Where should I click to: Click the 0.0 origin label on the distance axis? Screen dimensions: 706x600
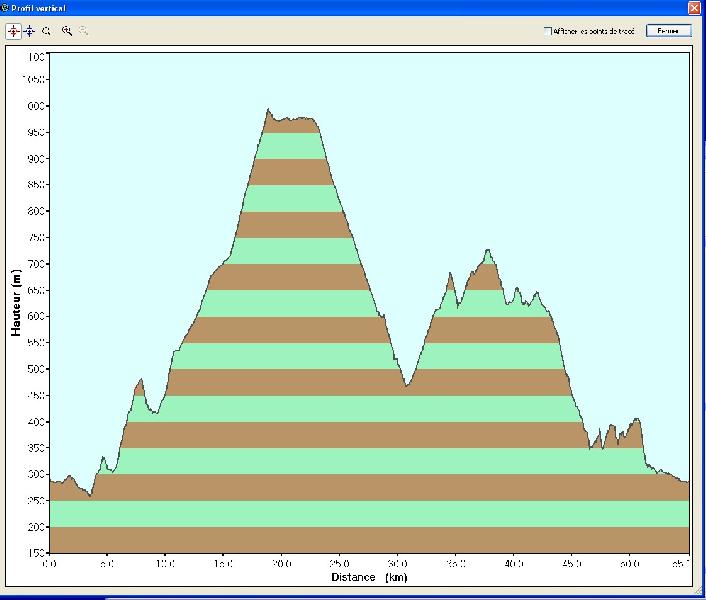(50, 563)
